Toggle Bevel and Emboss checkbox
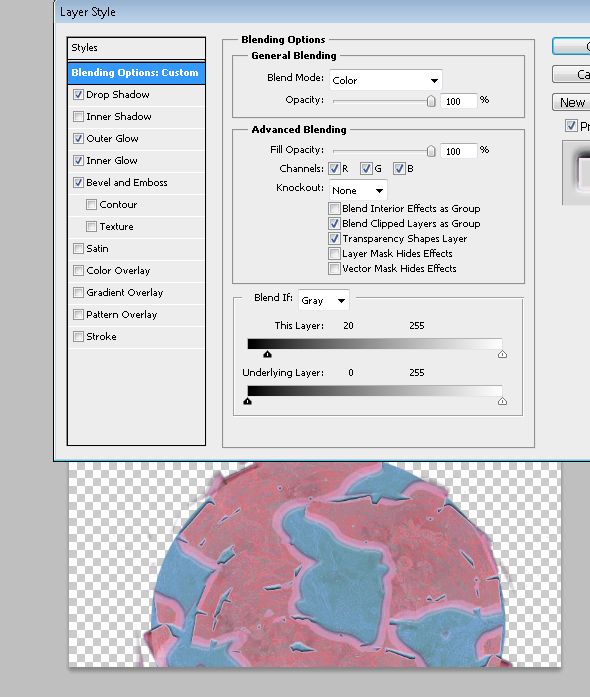The height and width of the screenshot is (697, 590). (78, 183)
